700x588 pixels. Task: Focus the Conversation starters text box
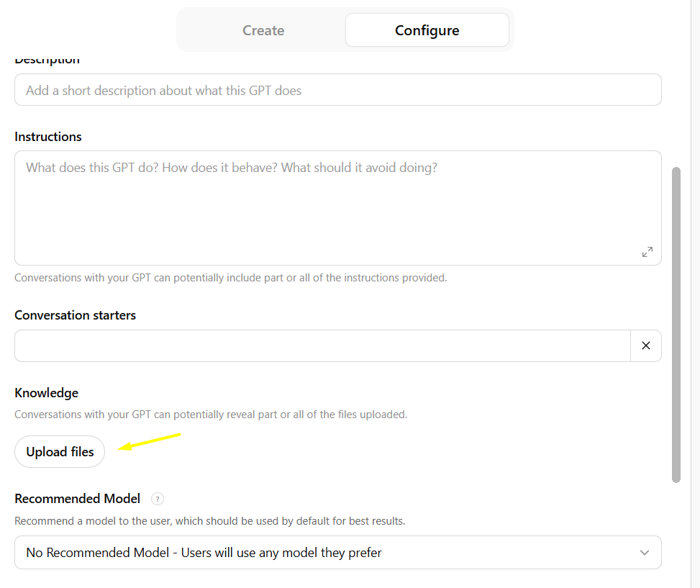coord(322,345)
